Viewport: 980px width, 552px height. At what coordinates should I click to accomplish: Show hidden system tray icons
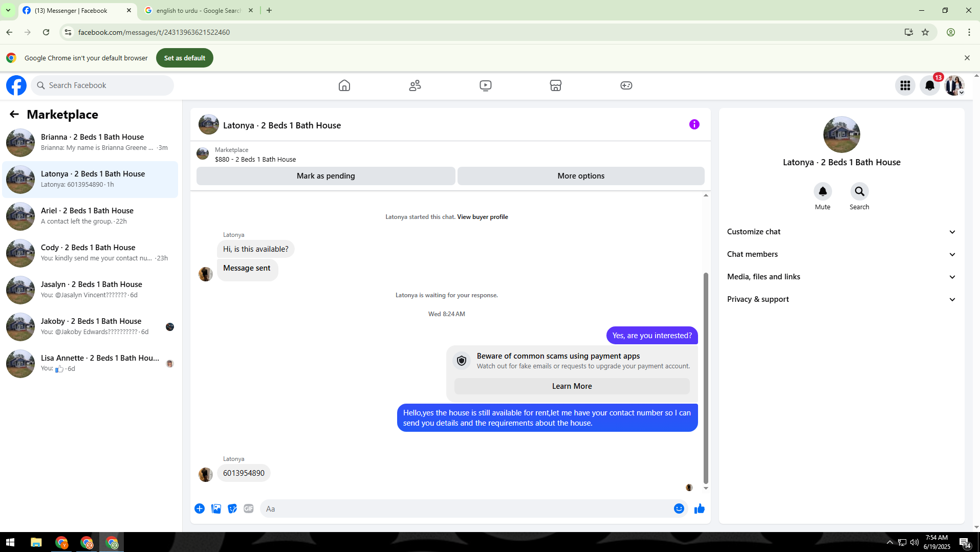890,542
